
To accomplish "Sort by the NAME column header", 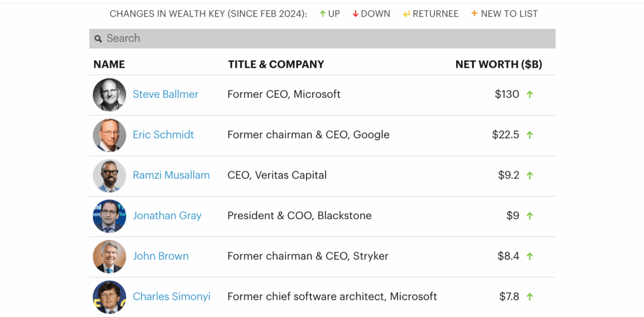I will pyautogui.click(x=109, y=64).
